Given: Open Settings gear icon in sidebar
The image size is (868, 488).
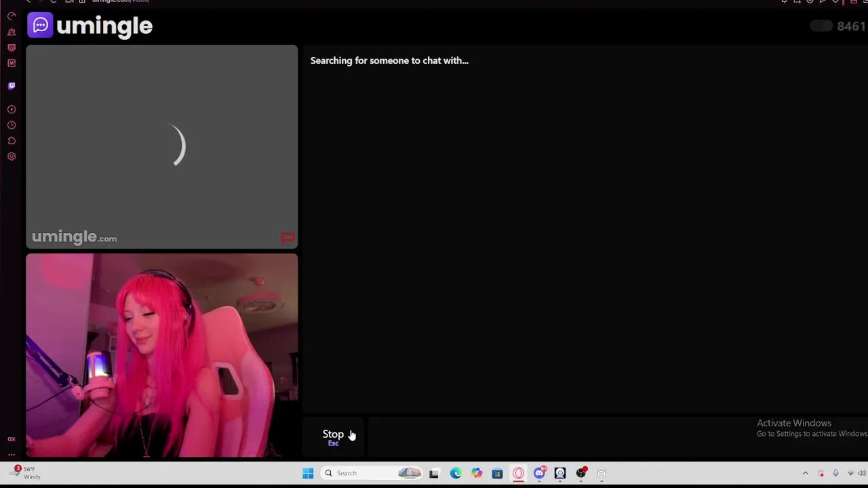Looking at the screenshot, I should (x=12, y=157).
